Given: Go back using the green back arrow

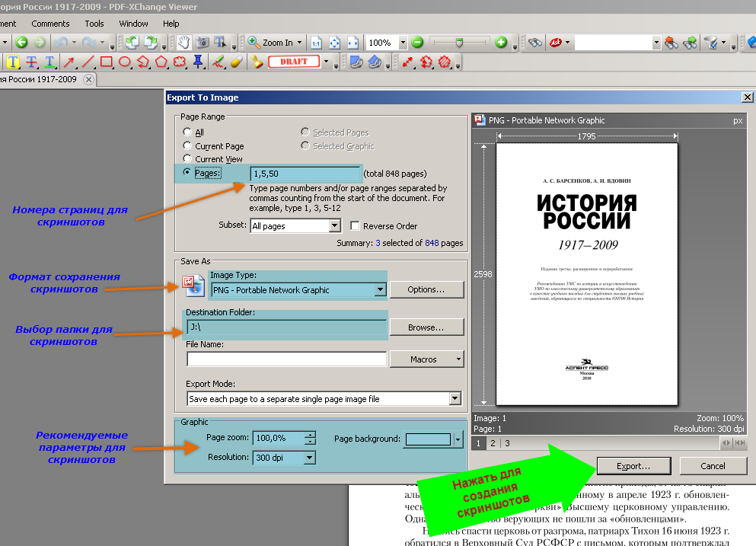Looking at the screenshot, I should click(x=21, y=43).
